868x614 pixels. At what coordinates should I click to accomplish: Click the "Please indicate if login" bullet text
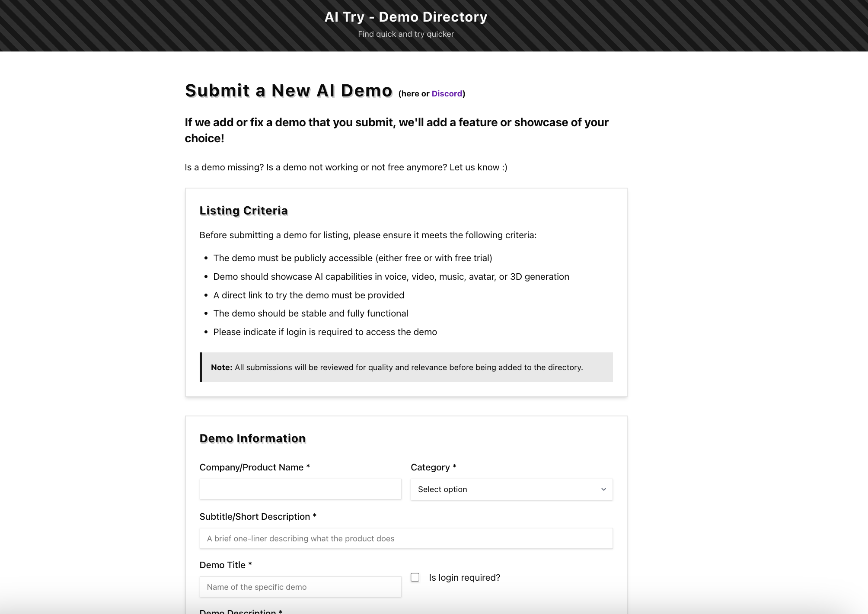(x=325, y=332)
